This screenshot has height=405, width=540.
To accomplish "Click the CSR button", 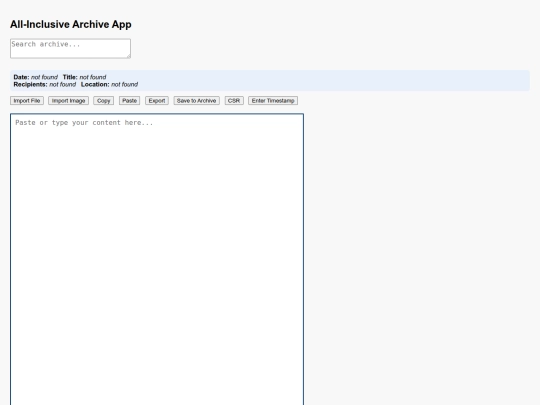I will (x=234, y=101).
